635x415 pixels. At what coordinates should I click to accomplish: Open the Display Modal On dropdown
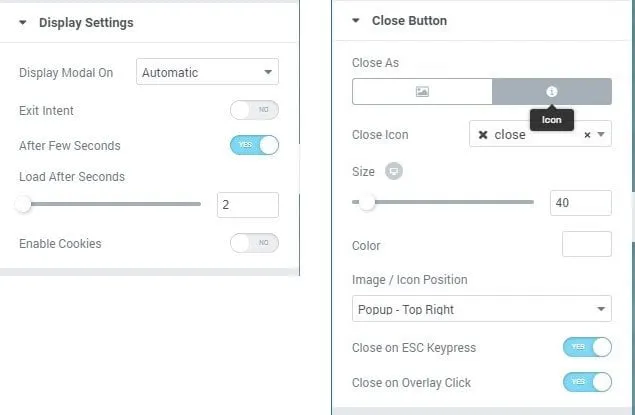tap(207, 72)
